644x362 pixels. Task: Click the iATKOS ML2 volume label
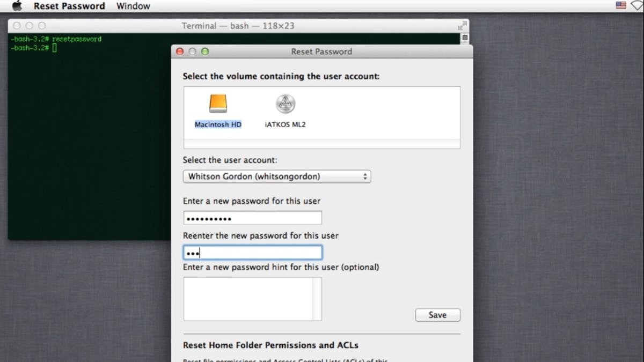tap(285, 124)
